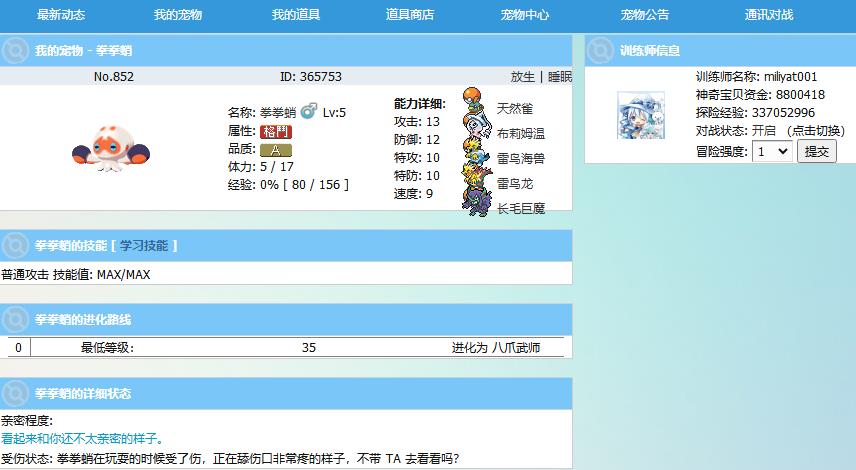The image size is (856, 470).
Task: Click the 布莉姆温 name text
Action: point(521,134)
